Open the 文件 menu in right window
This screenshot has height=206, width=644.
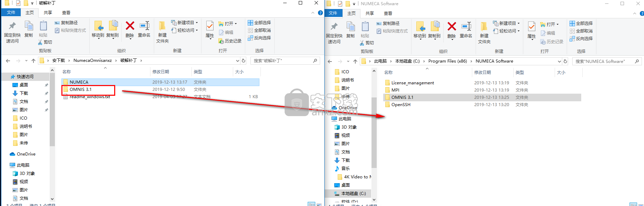click(333, 13)
